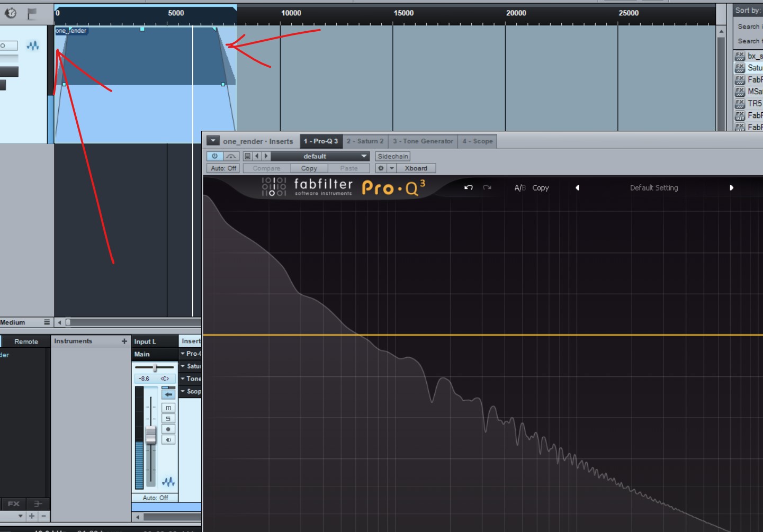This screenshot has height=532, width=763.
Task: Switch to the 1 - Pro-Q 3 tab
Action: click(x=321, y=141)
